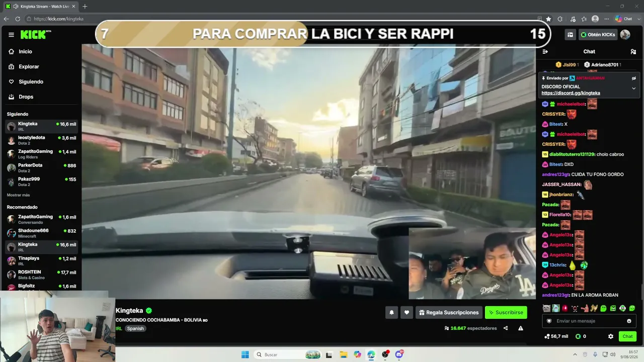Insert the red siren quick emote
Image resolution: width=644 pixels, height=362 pixels.
point(565,308)
